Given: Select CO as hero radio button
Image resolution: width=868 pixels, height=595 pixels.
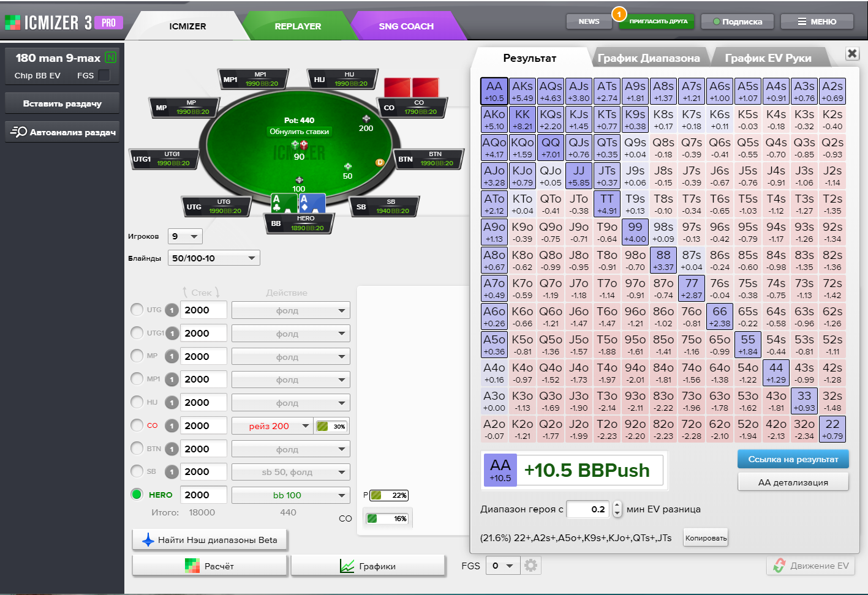Looking at the screenshot, I should click(x=137, y=425).
